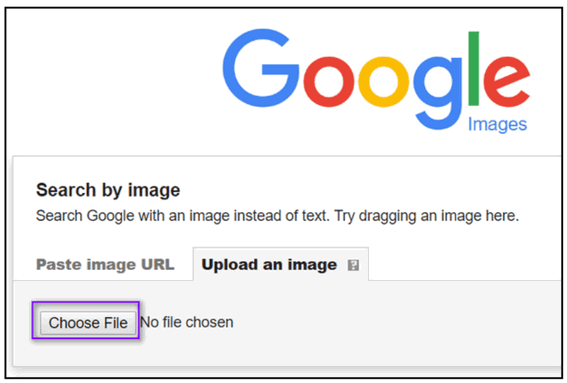567x383 pixels.
Task: Click the help question mark icon
Action: 353,265
